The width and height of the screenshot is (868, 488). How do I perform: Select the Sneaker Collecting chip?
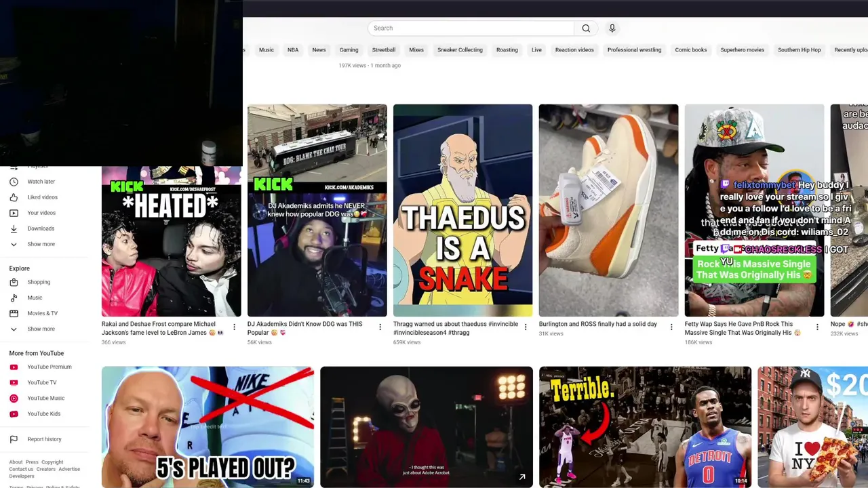(460, 50)
